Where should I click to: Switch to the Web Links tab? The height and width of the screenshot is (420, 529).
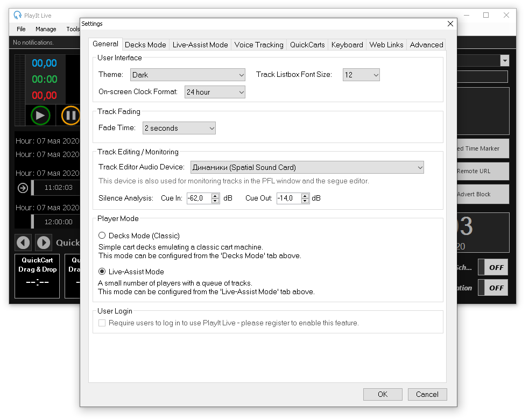[x=386, y=45]
